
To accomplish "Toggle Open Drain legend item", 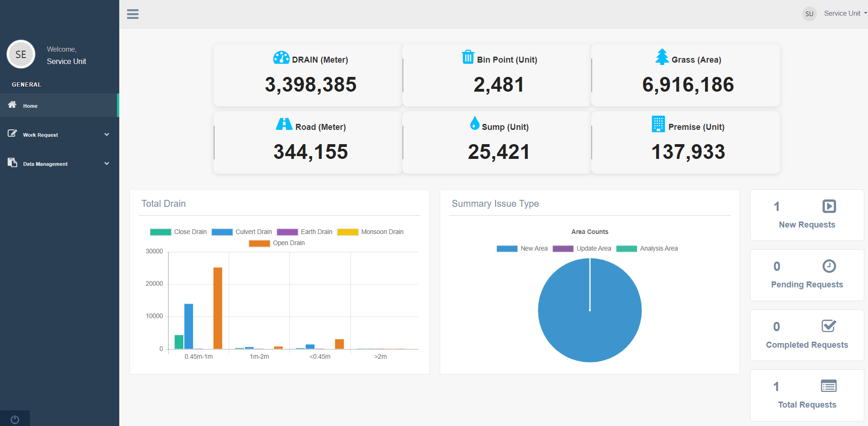I will [x=277, y=243].
